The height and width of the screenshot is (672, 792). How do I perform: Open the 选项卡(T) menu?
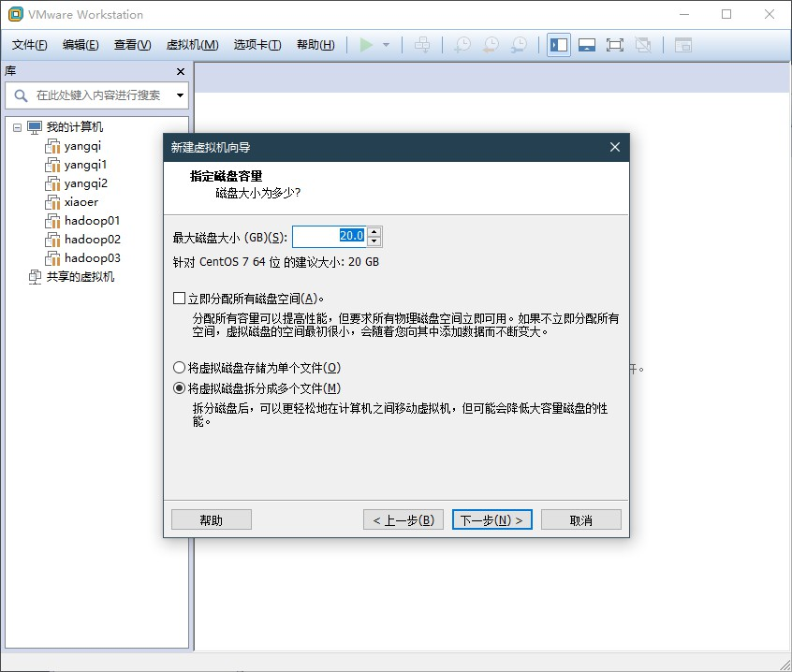point(257,45)
